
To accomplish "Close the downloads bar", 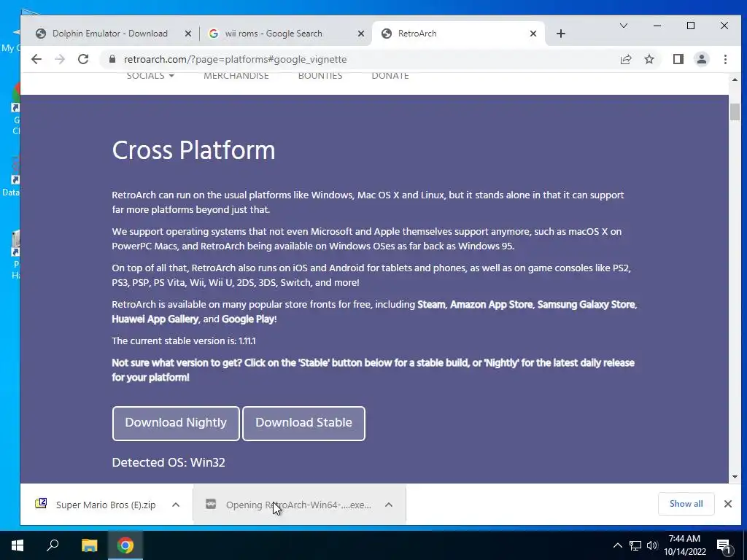I will tap(727, 504).
